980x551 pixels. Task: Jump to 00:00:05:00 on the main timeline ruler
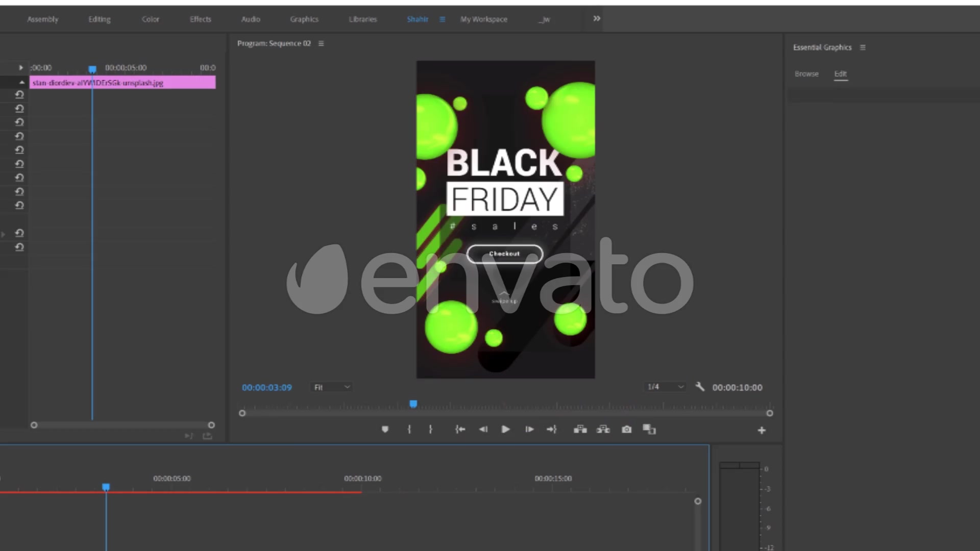point(172,479)
